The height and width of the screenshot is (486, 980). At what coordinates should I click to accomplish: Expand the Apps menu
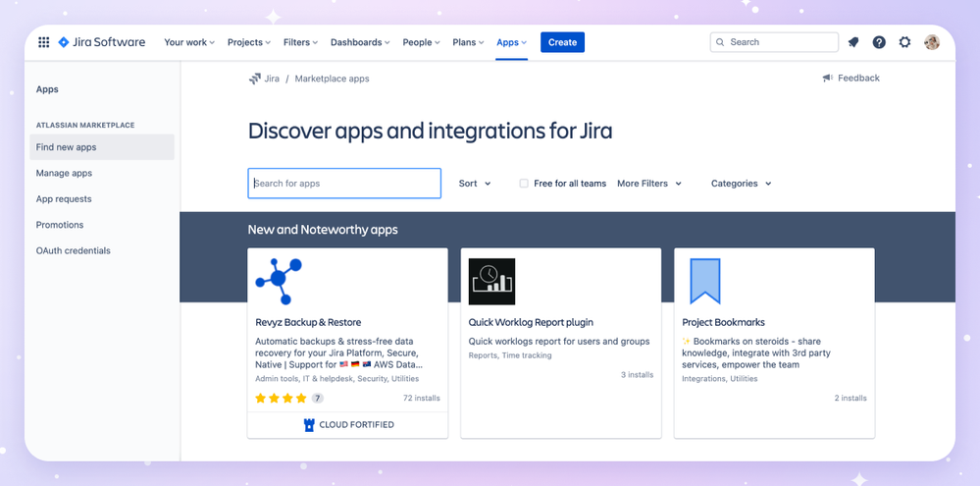click(x=512, y=42)
